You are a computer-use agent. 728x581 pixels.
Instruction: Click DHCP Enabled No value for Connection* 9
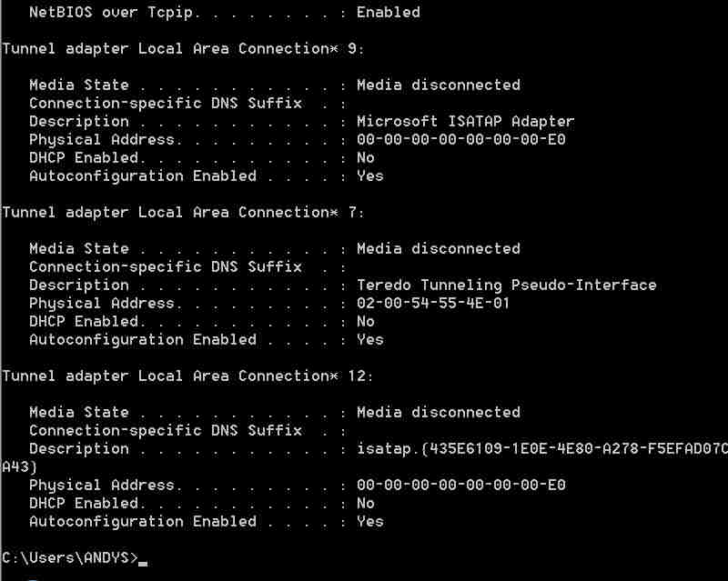pyautogui.click(x=366, y=158)
